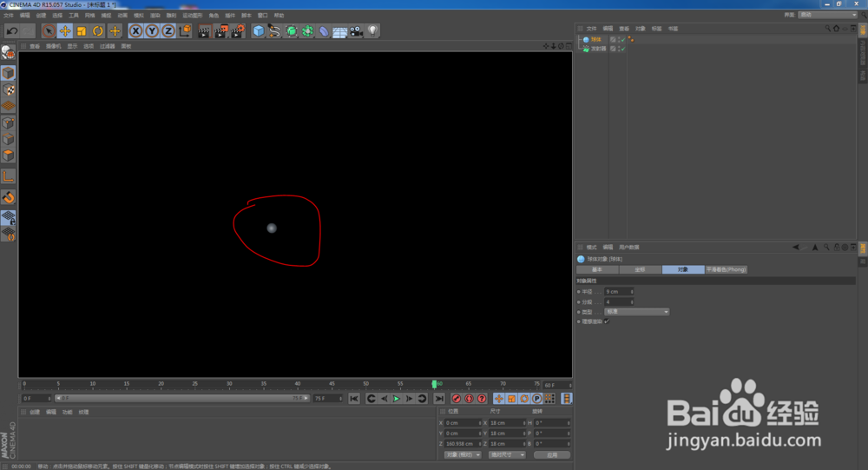The image size is (868, 470).
Task: Click the 应用 apply button
Action: coord(552,455)
